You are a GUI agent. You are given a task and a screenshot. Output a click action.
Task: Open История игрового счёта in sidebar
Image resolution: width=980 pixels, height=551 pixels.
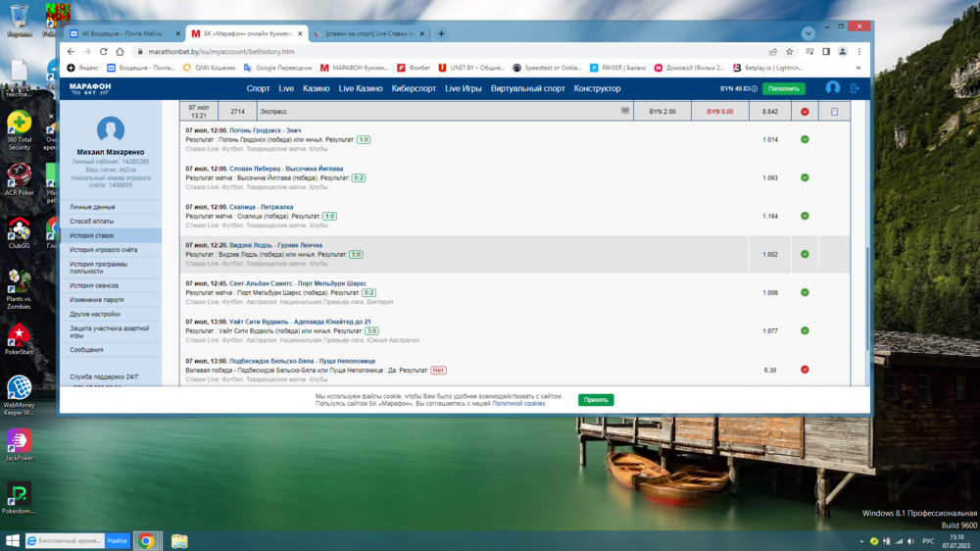click(x=103, y=250)
